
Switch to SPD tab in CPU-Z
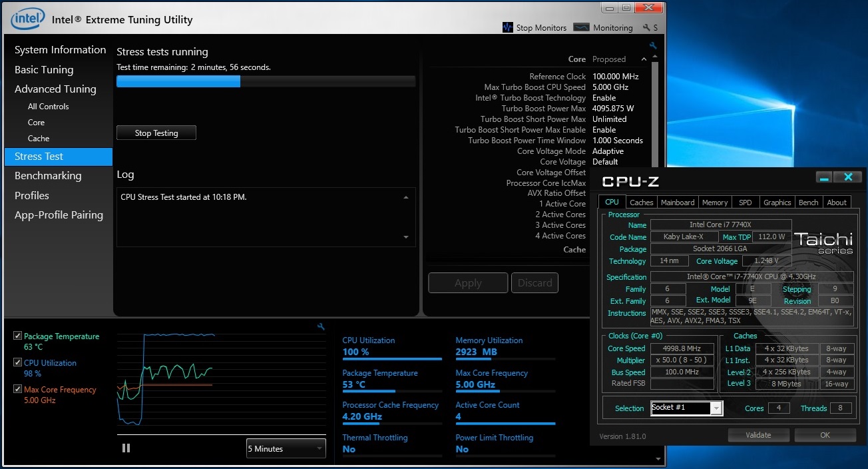(x=746, y=203)
